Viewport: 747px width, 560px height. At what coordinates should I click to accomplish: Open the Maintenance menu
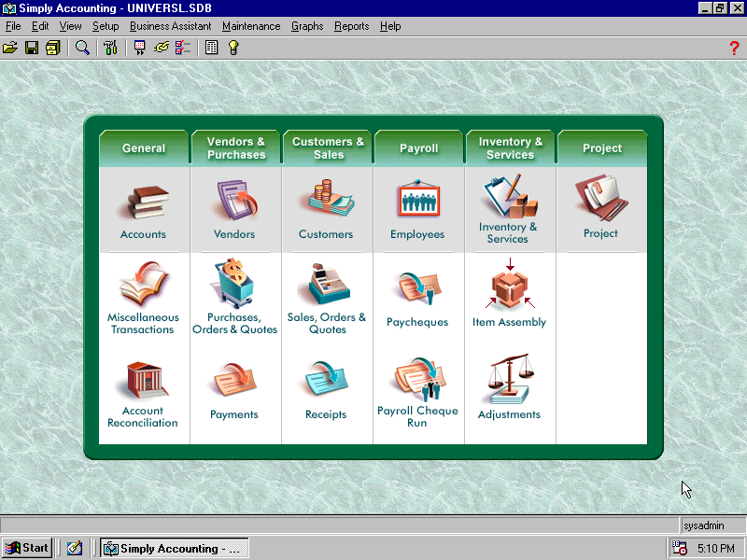[x=251, y=26]
